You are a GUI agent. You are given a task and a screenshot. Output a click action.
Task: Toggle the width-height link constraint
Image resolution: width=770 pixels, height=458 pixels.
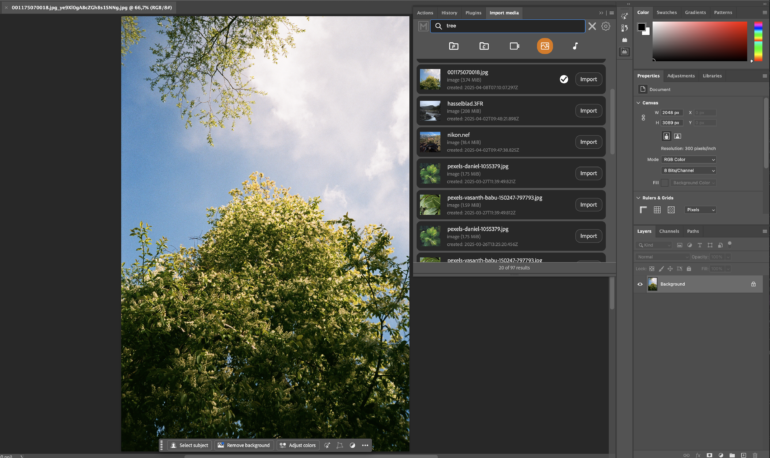pos(644,117)
